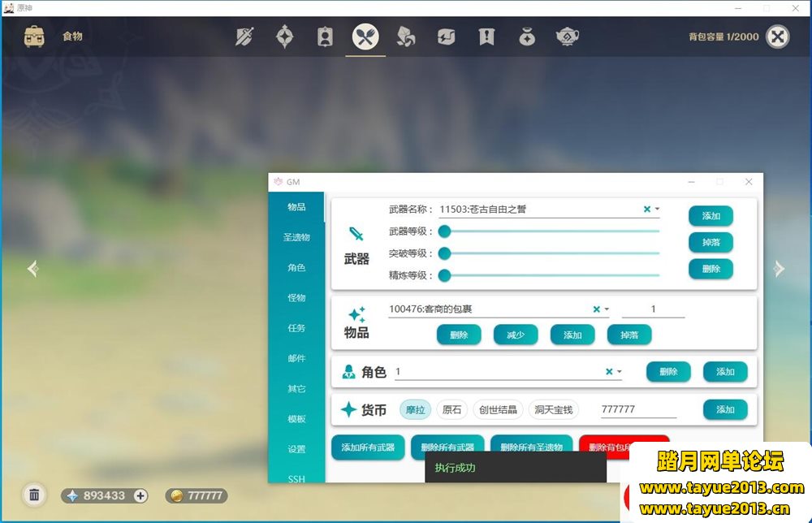
Task: Click the sword icon above 武器
Action: tap(356, 234)
